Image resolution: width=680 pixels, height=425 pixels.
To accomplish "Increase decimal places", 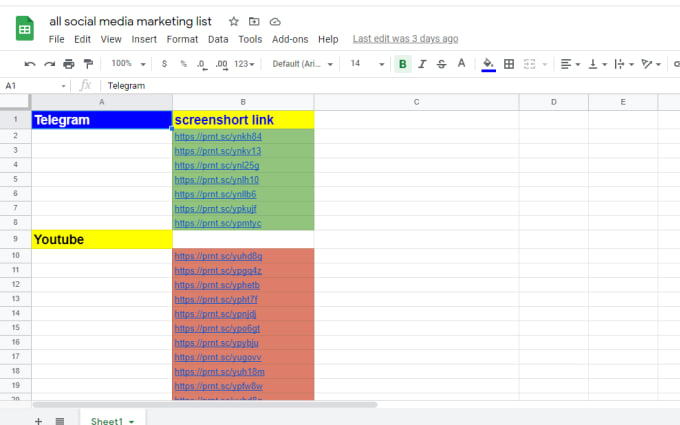I will 222,65.
